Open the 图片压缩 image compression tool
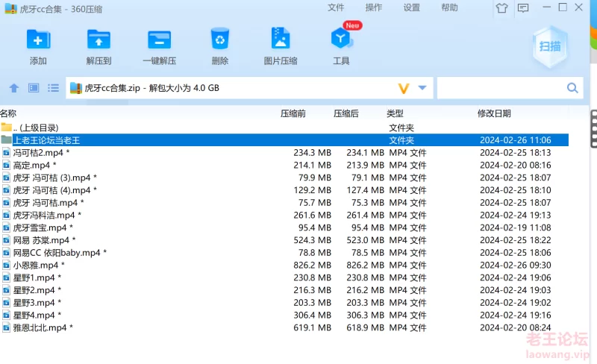Image resolution: width=597 pixels, height=364 pixels. (281, 38)
